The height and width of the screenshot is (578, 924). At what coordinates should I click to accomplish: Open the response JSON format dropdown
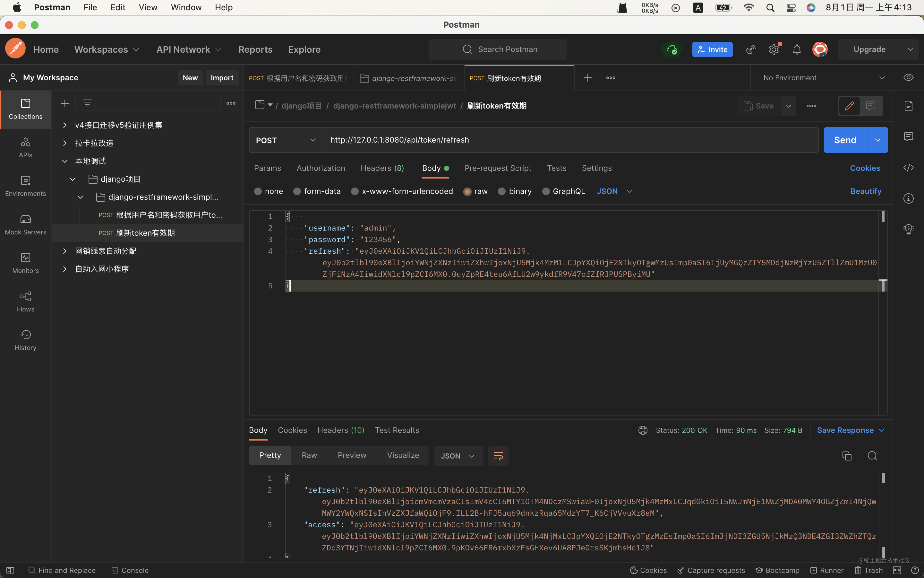click(x=458, y=456)
